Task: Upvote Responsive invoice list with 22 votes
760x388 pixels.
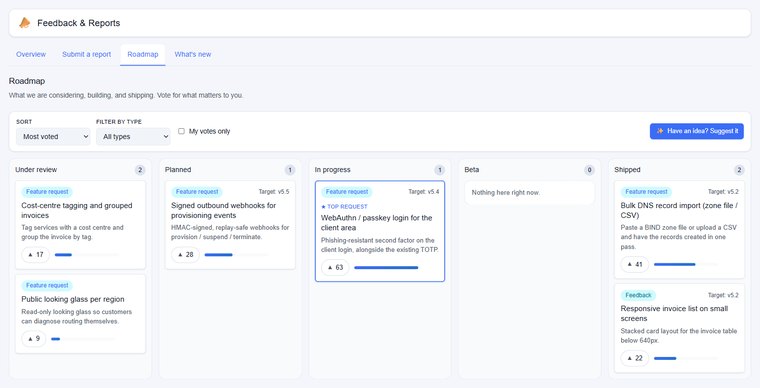Action: coord(635,358)
